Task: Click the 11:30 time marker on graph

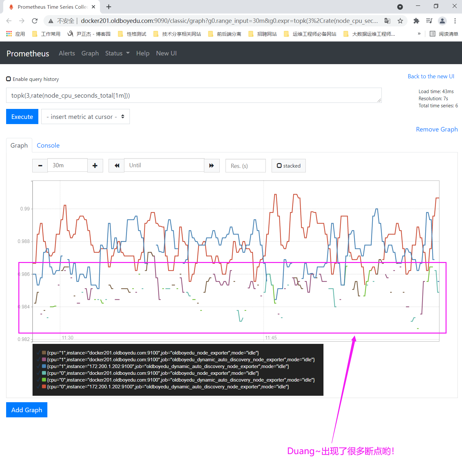Action: pos(68,338)
